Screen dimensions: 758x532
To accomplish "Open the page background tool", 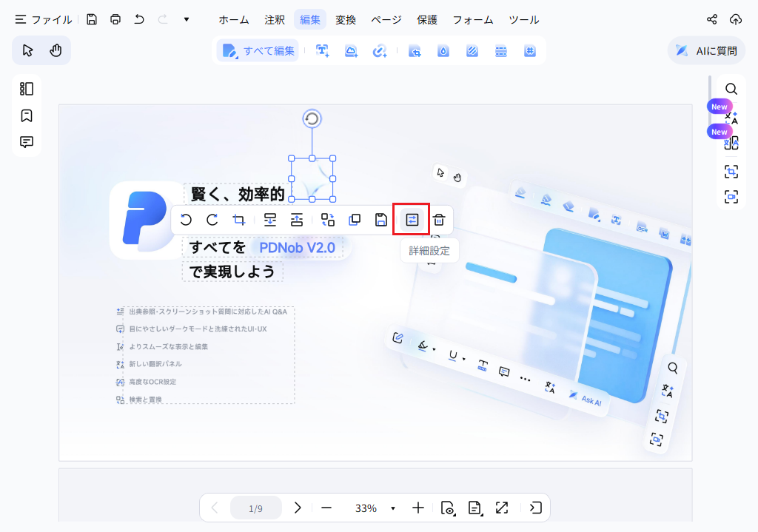I will (472, 51).
